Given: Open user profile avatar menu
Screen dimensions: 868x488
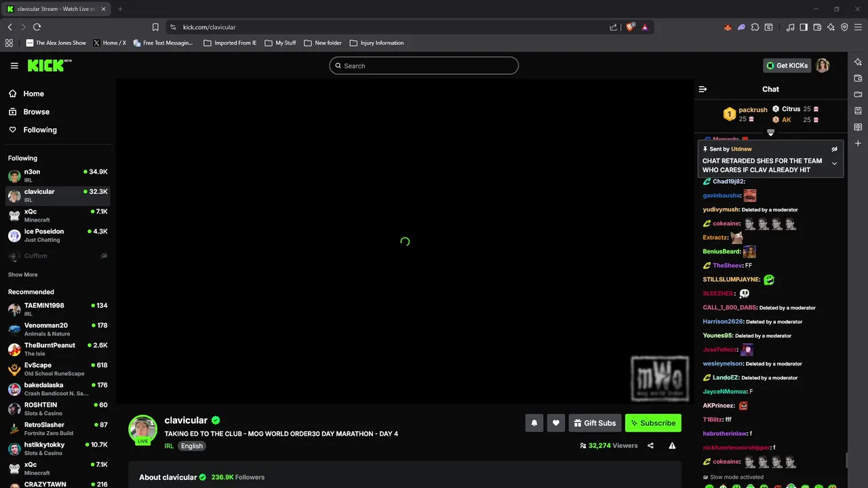Looking at the screenshot, I should point(823,65).
